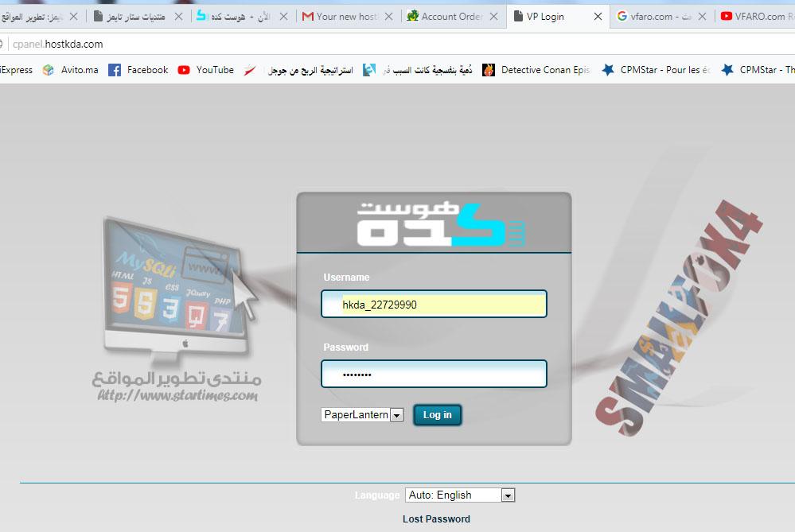
Task: Open the دُمية بنفسجية bookmark
Action: 418,70
